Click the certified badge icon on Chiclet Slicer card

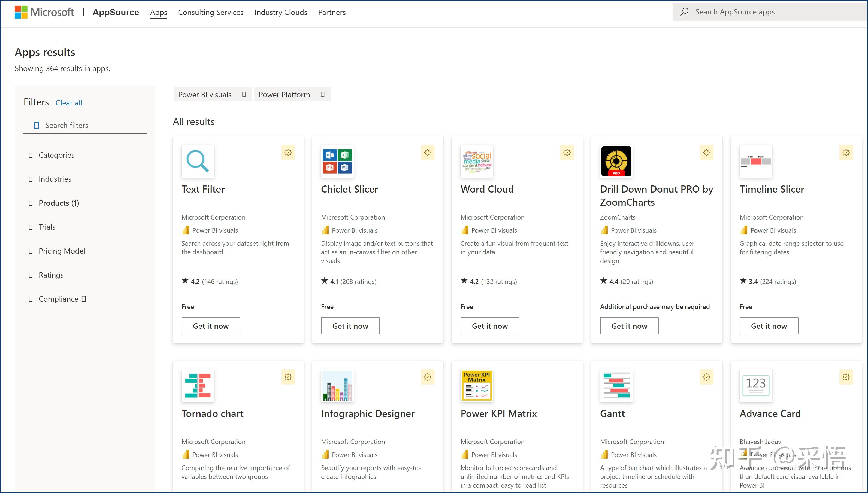428,153
